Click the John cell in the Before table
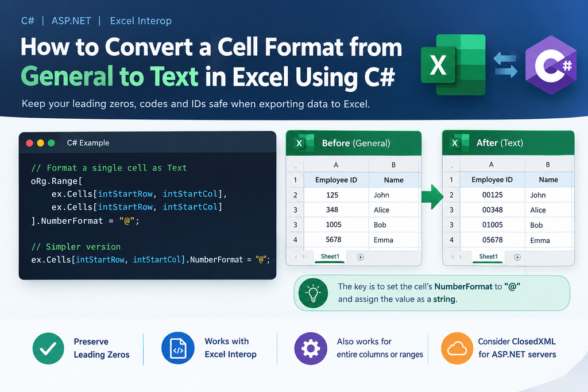The width and height of the screenshot is (588, 392). [x=394, y=195]
